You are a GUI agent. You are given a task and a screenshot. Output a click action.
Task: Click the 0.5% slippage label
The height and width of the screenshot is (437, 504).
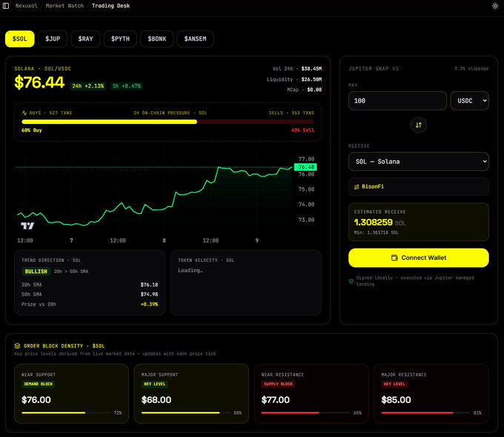click(471, 68)
